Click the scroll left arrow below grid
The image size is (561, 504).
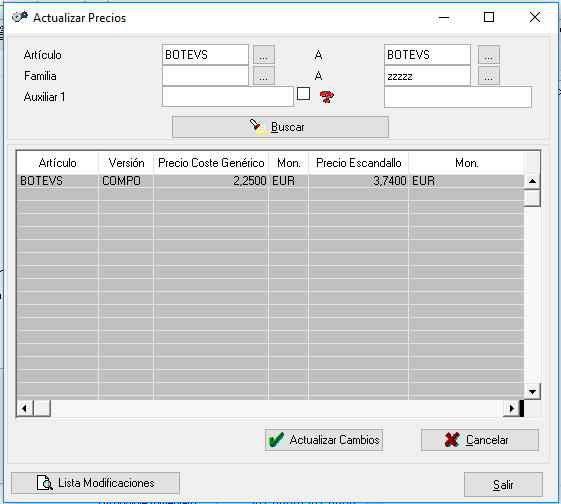(x=24, y=408)
